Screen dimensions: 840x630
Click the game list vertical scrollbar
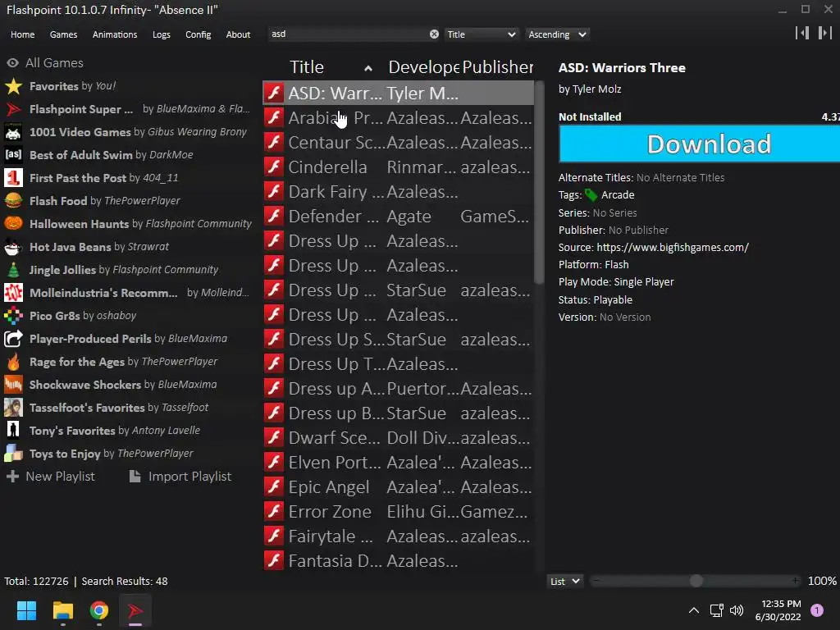[x=539, y=182]
